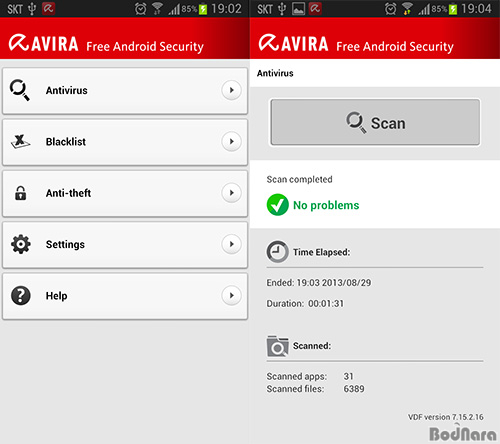
Task: Click the Anti-theft padlock icon
Action: coord(20,193)
